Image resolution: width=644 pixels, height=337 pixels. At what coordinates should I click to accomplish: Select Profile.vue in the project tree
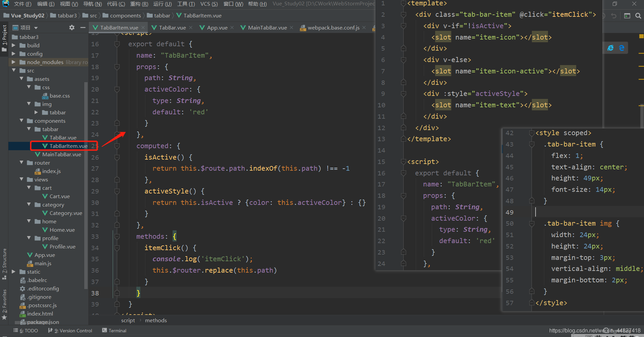[x=62, y=246]
